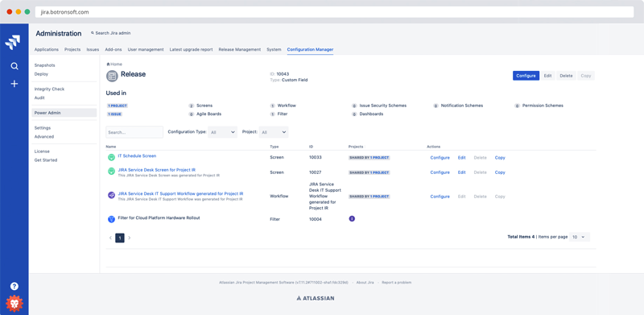The height and width of the screenshot is (315, 644).
Task: Switch to the Release Management tab
Action: (239, 49)
